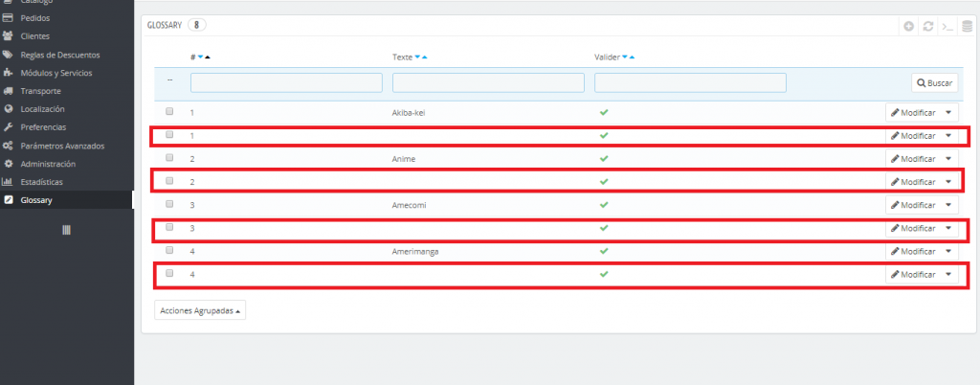Show the SQL query terminal icon

(x=946, y=26)
